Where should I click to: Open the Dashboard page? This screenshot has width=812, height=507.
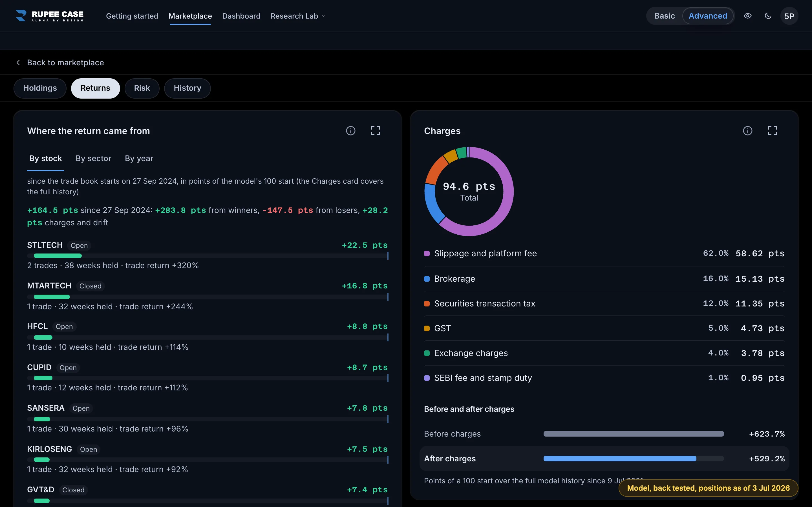point(241,16)
